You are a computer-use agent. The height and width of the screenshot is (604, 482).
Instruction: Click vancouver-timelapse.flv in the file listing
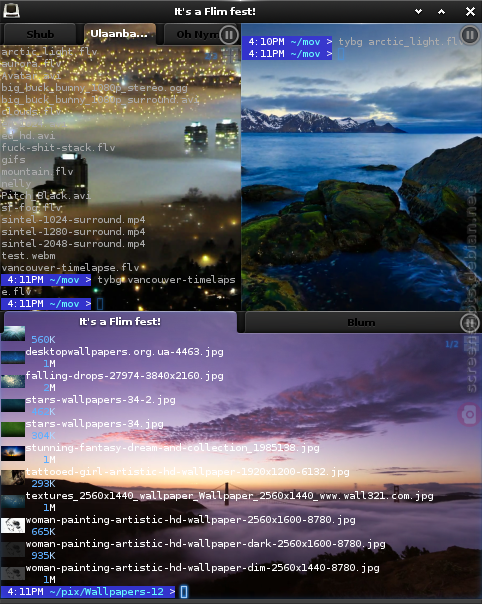(x=71, y=268)
